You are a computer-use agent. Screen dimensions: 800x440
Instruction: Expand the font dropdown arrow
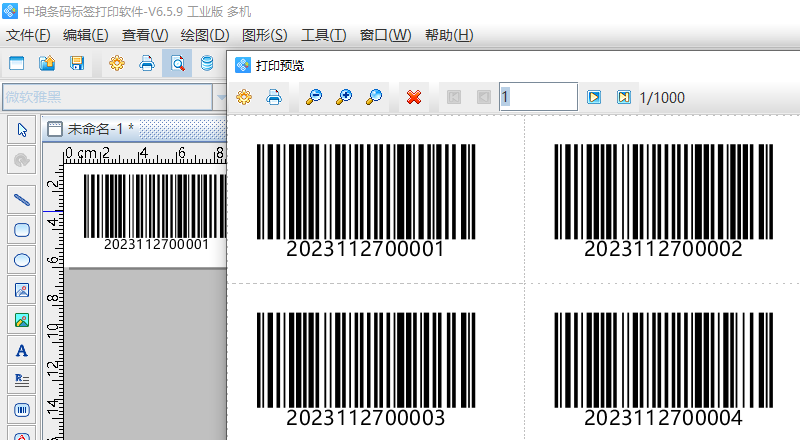click(x=221, y=97)
